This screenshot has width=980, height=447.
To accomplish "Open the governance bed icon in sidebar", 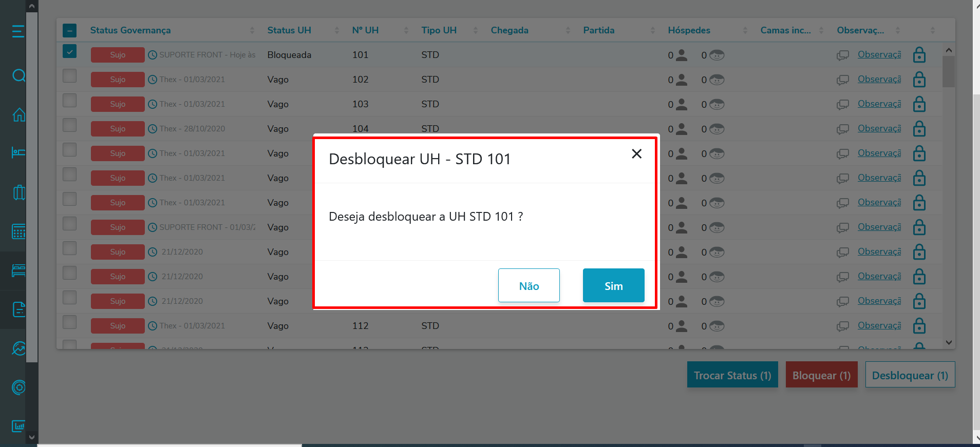I will coord(18,270).
